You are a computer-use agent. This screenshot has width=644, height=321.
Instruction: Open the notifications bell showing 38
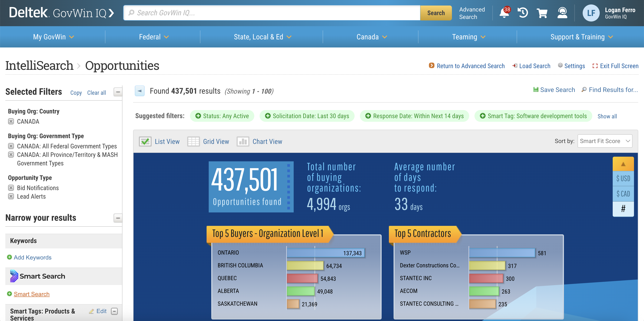504,13
